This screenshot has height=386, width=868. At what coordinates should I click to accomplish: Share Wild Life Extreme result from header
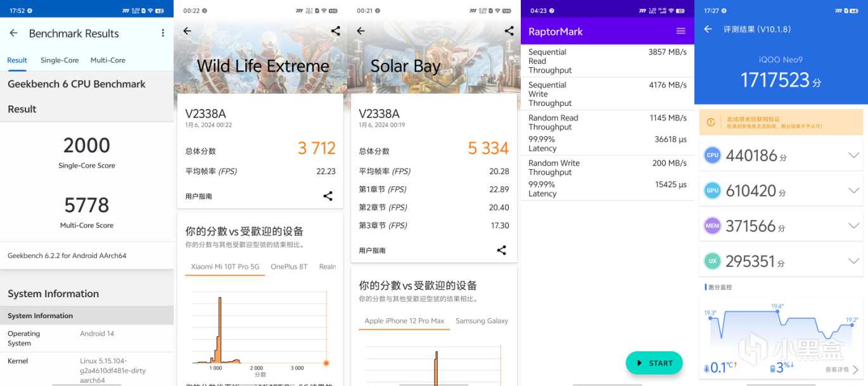tap(336, 30)
